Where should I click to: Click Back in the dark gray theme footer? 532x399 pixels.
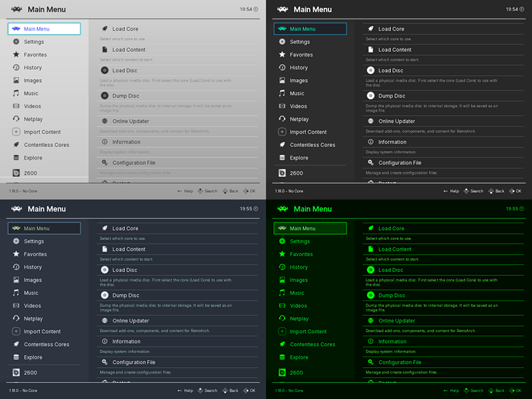coord(496,191)
